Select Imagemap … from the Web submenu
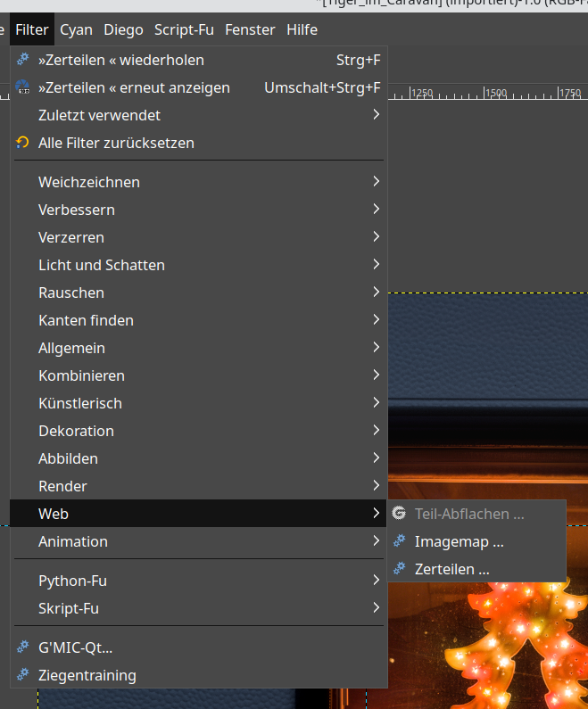 (x=459, y=541)
